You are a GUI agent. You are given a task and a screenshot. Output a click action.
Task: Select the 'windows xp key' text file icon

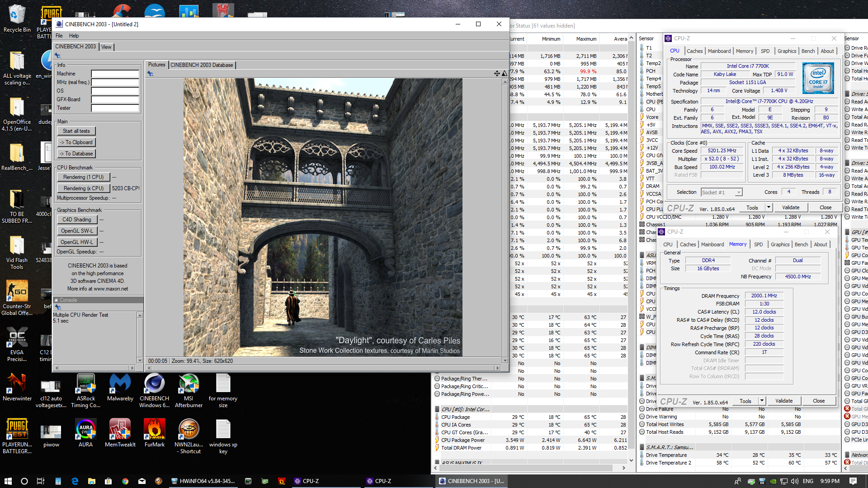[x=223, y=436]
